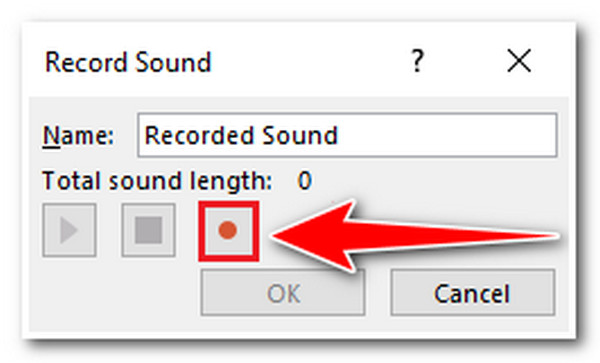Viewport: 600px width, 363px height.
Task: Confirm the recording with OK
Action: [x=283, y=292]
